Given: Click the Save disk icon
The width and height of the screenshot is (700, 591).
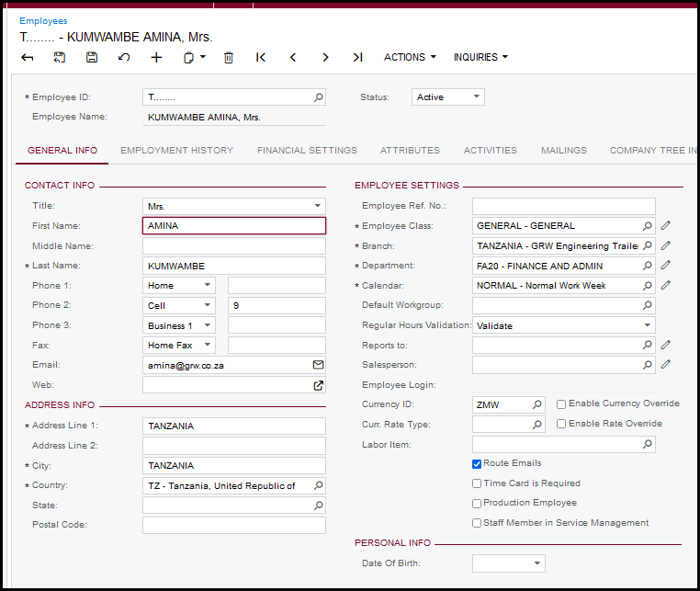Looking at the screenshot, I should click(x=92, y=57).
